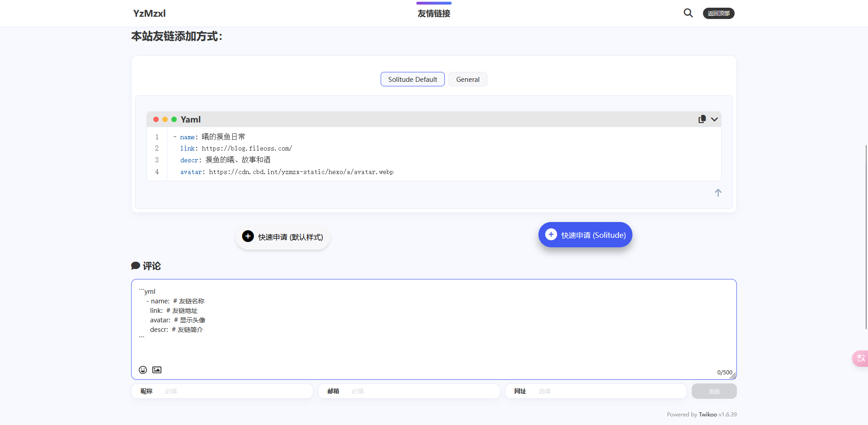Open the emoji picker in comments
Image resolution: width=868 pixels, height=425 pixels.
click(143, 370)
